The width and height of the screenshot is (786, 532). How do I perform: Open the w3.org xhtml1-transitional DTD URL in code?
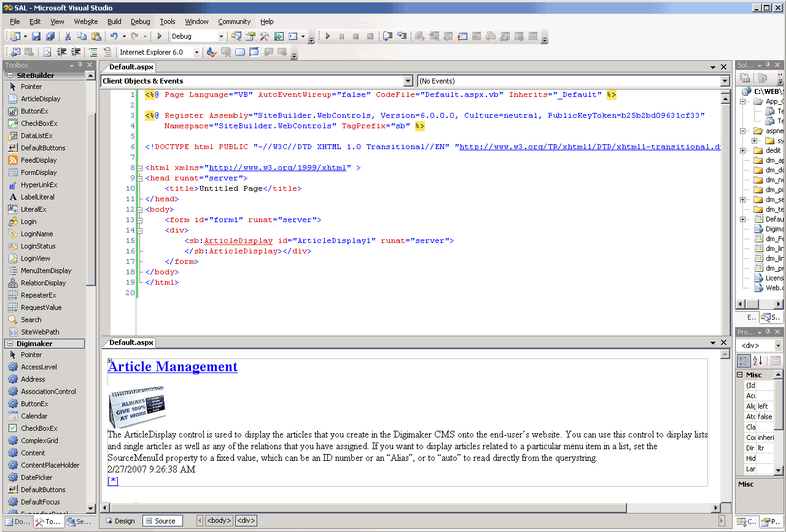coord(589,147)
